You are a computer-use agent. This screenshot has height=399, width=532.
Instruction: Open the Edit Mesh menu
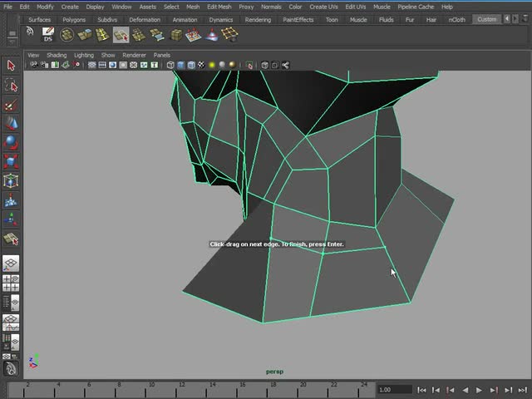coord(219,7)
